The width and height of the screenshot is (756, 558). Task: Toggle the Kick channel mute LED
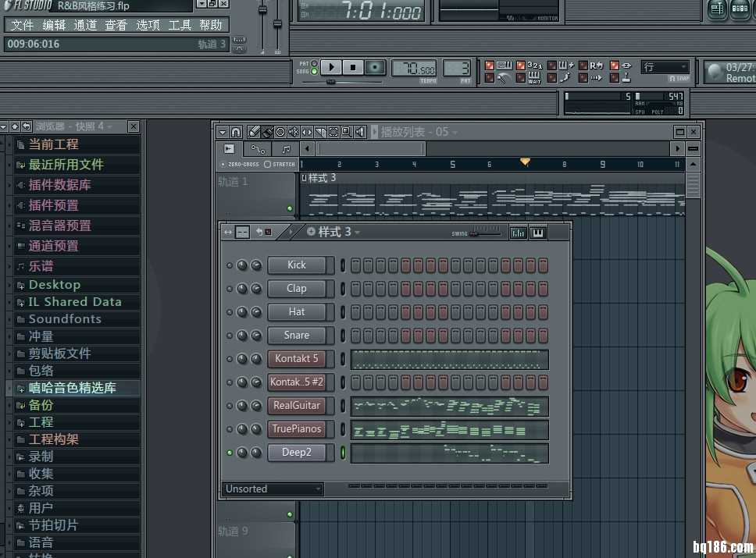tap(229, 265)
